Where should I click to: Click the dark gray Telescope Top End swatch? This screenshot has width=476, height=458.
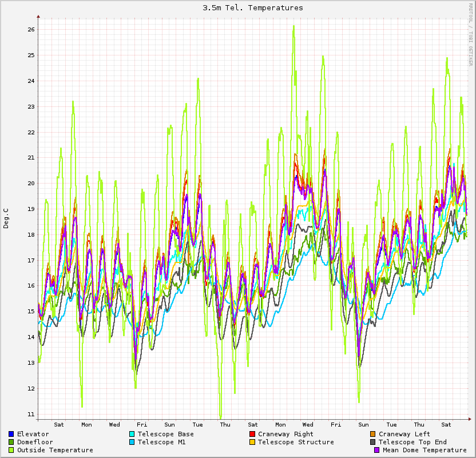pyautogui.click(x=373, y=442)
